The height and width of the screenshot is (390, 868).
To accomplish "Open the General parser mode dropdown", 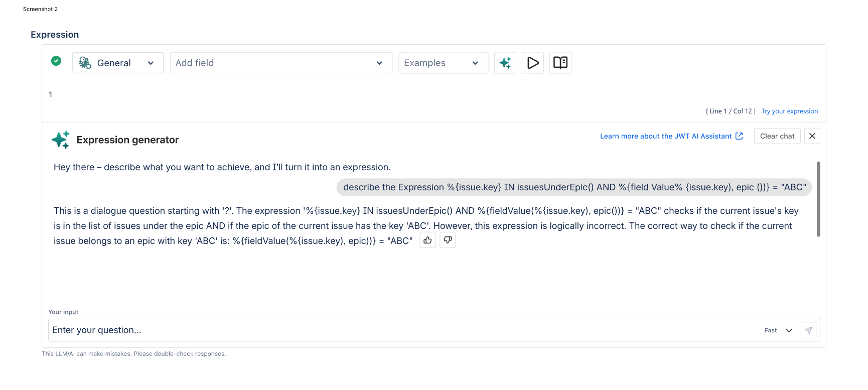I will pyautogui.click(x=118, y=63).
